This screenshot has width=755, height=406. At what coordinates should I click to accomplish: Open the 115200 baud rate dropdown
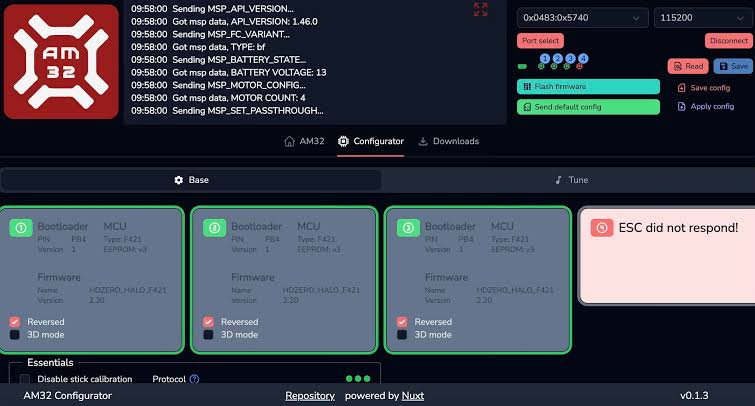tap(702, 18)
